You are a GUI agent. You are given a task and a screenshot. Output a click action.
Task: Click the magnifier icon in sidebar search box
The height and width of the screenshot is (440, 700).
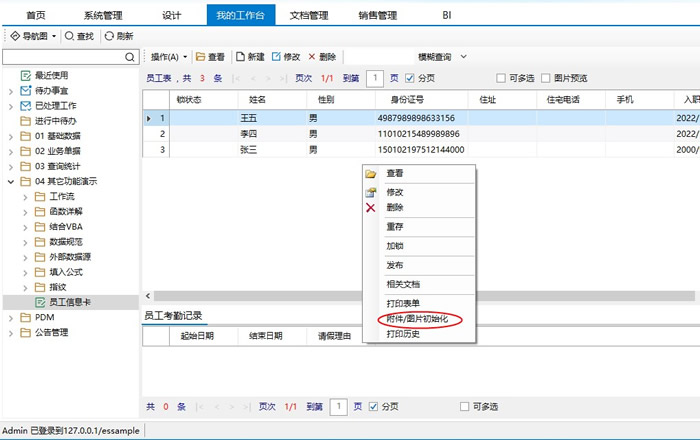(x=130, y=58)
